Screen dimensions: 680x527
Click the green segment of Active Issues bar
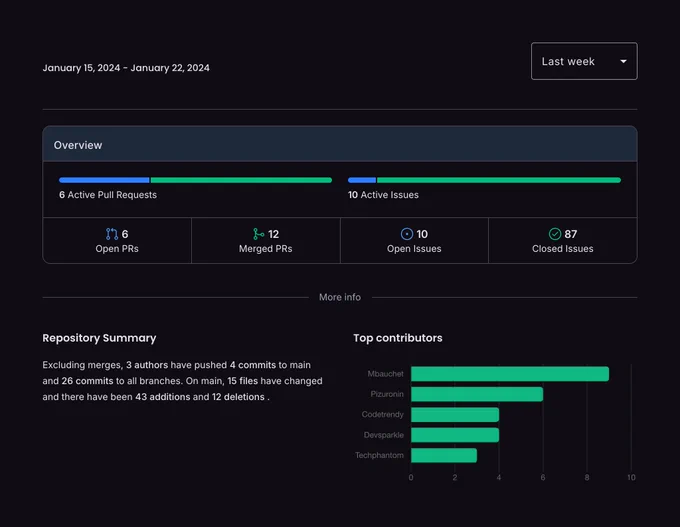499,180
